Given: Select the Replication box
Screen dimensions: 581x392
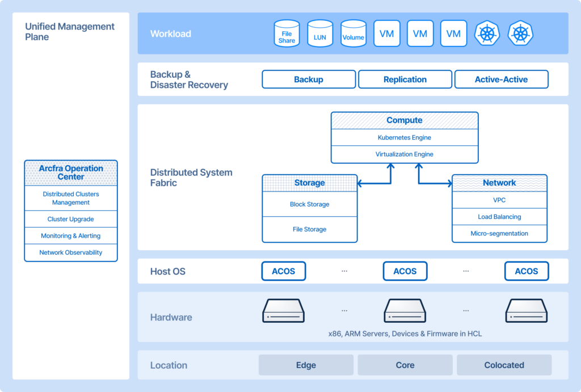Looking at the screenshot, I should pyautogui.click(x=405, y=79).
